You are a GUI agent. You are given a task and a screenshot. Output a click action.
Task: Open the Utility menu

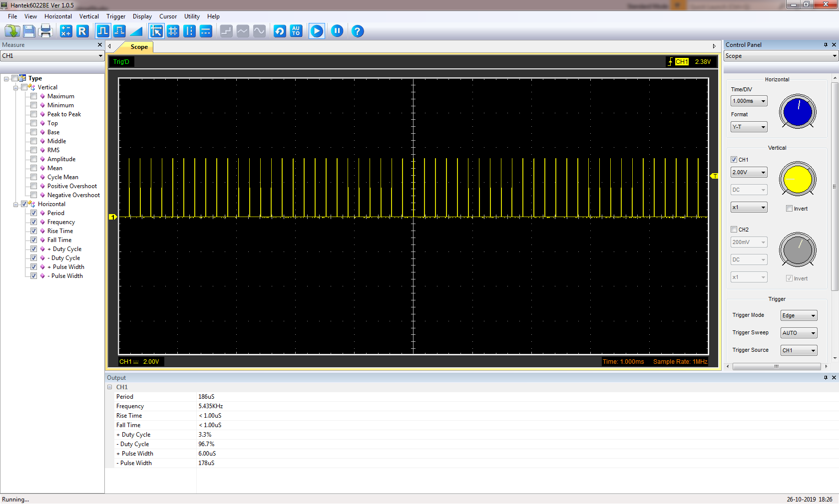click(x=192, y=16)
